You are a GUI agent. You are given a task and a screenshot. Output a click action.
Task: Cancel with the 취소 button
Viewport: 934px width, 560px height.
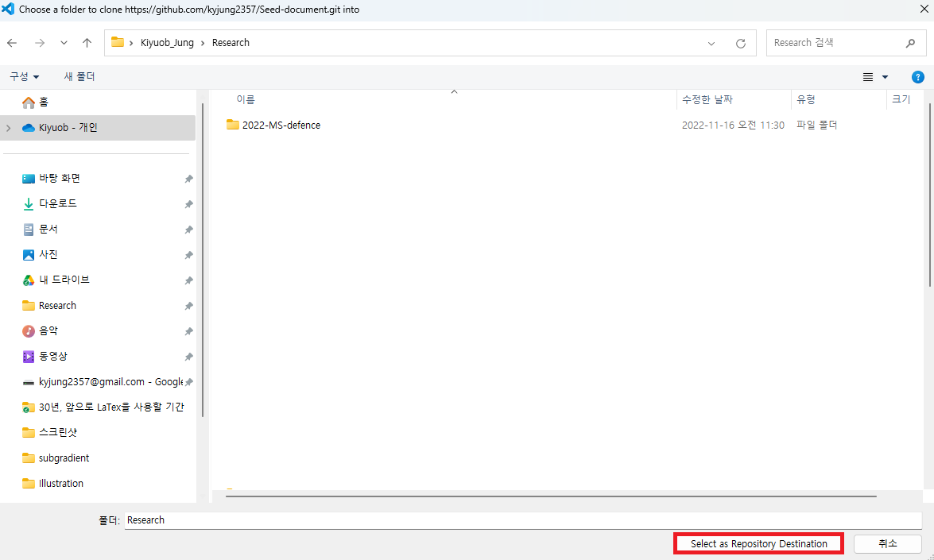coord(888,543)
